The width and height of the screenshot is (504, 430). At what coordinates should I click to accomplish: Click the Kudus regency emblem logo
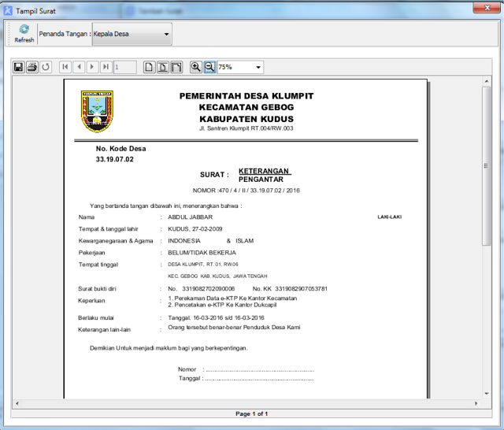pos(97,111)
